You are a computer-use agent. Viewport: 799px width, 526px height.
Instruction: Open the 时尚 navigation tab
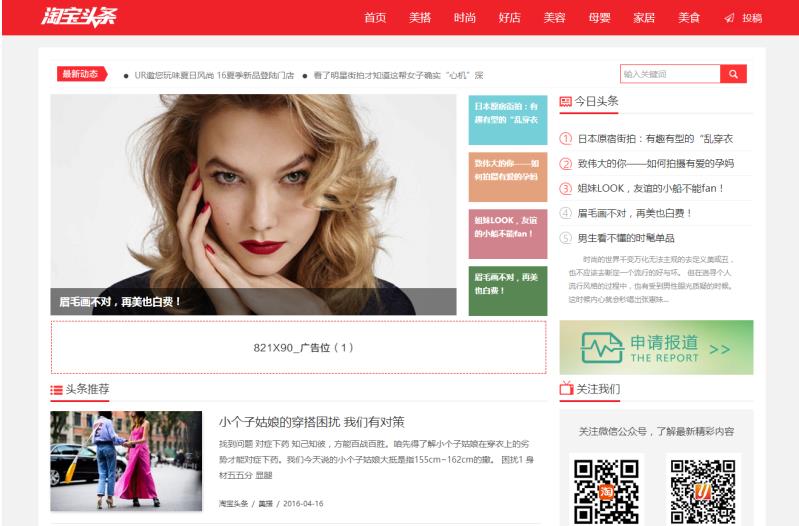tap(465, 18)
